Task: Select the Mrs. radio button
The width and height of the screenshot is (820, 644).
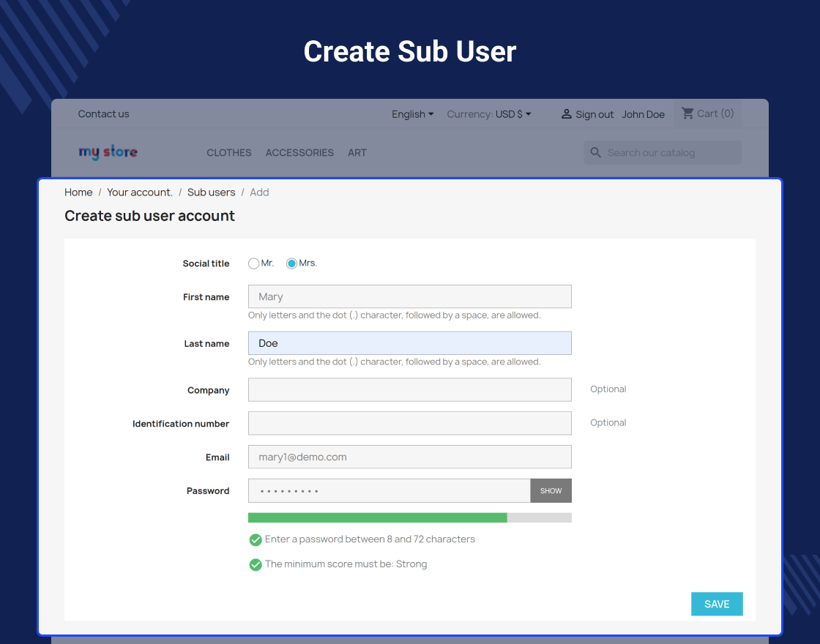Action: coord(292,263)
